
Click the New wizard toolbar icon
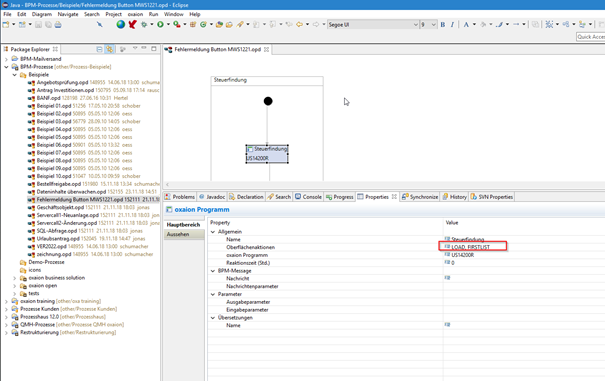tap(6, 24)
